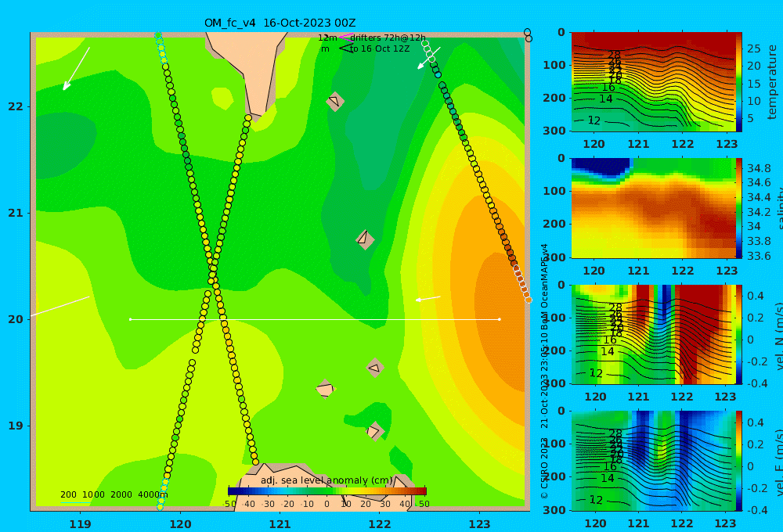
Task: Open the eastward velocity section panel
Action: point(653,461)
